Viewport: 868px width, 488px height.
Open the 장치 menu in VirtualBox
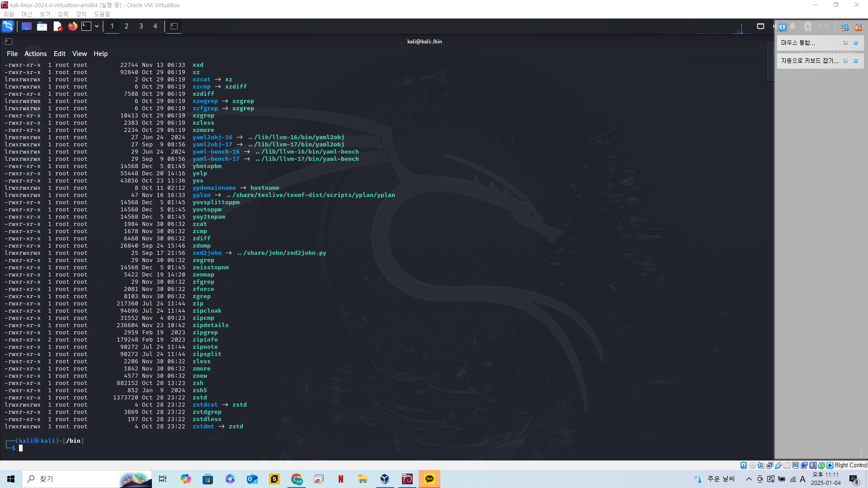[x=81, y=14]
